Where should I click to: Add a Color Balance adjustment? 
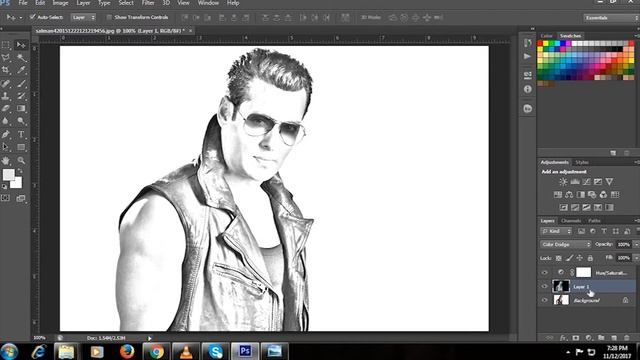569,195
